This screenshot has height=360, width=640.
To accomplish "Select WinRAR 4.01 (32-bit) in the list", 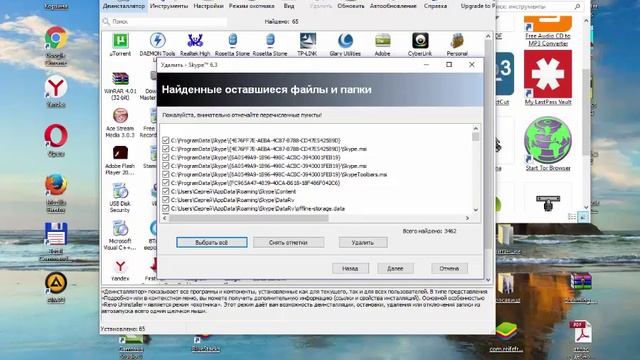I will point(120,86).
